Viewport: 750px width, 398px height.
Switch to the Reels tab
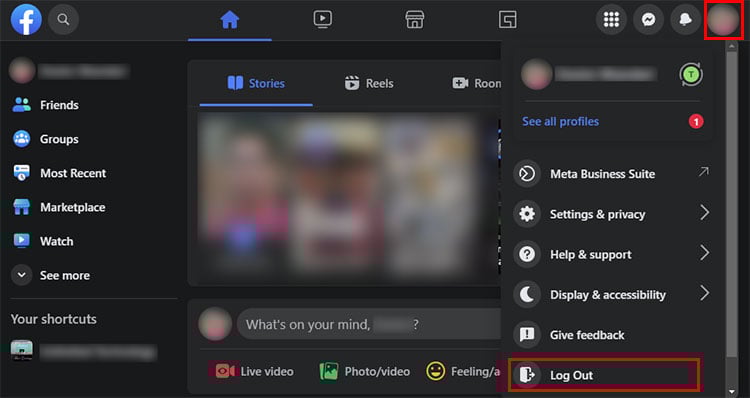point(369,83)
